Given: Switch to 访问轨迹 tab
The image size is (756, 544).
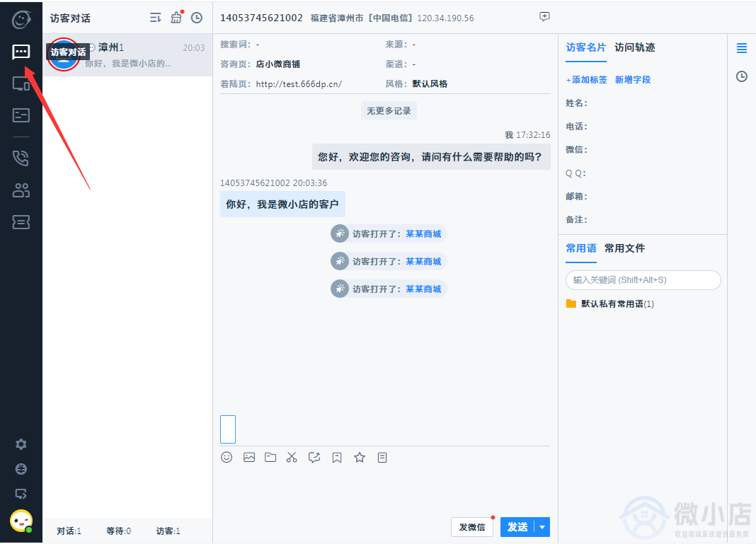Looking at the screenshot, I should pos(634,47).
